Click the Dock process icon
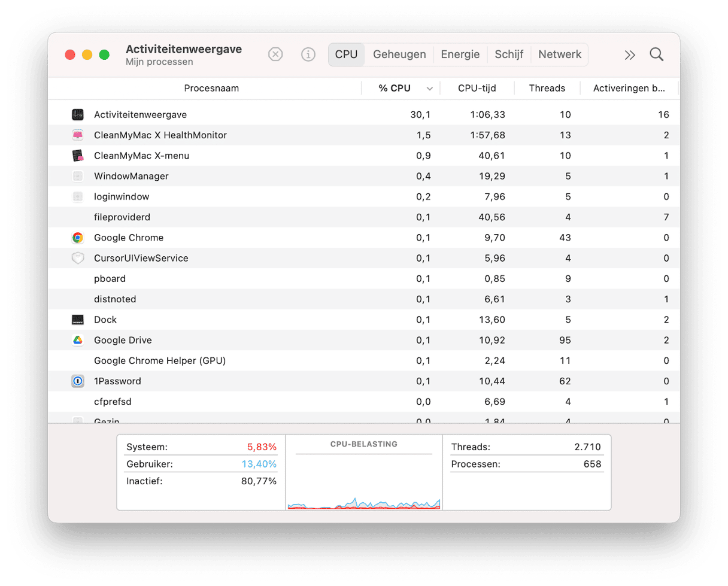 click(77, 320)
